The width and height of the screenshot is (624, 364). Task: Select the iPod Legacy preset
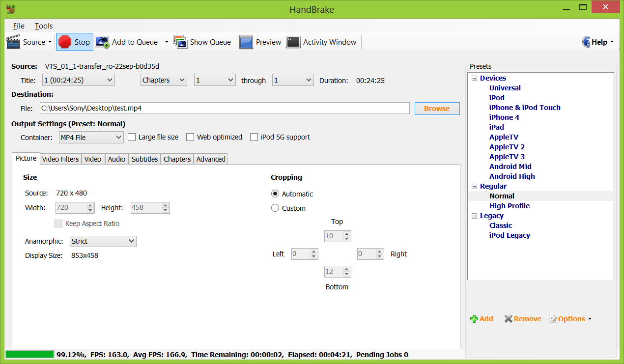pos(510,235)
